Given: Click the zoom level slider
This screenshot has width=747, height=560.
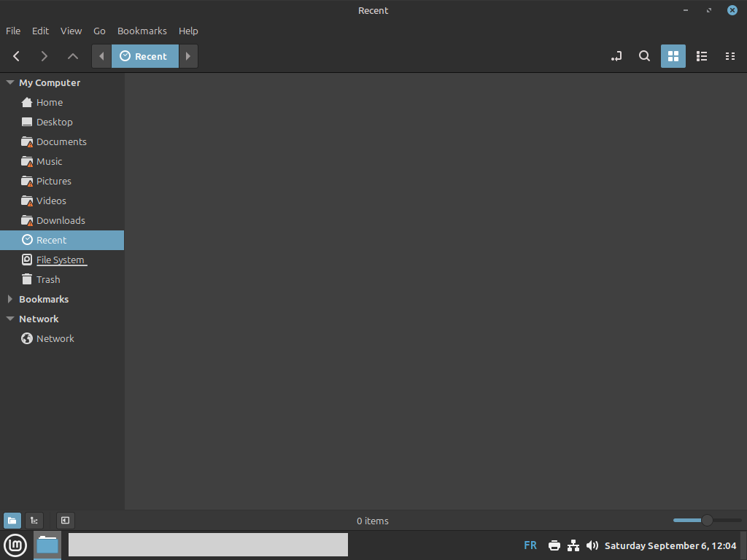Looking at the screenshot, I should coord(706,520).
